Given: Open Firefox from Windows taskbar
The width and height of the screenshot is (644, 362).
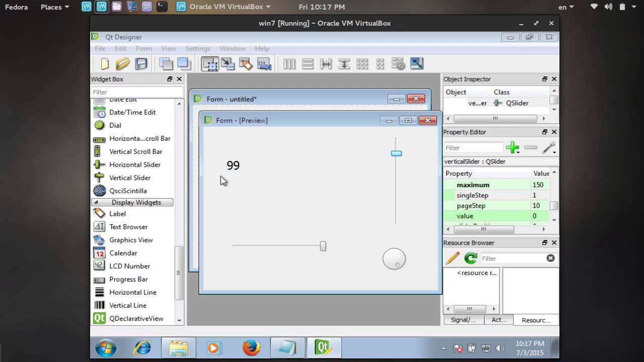Looking at the screenshot, I should coord(251,348).
